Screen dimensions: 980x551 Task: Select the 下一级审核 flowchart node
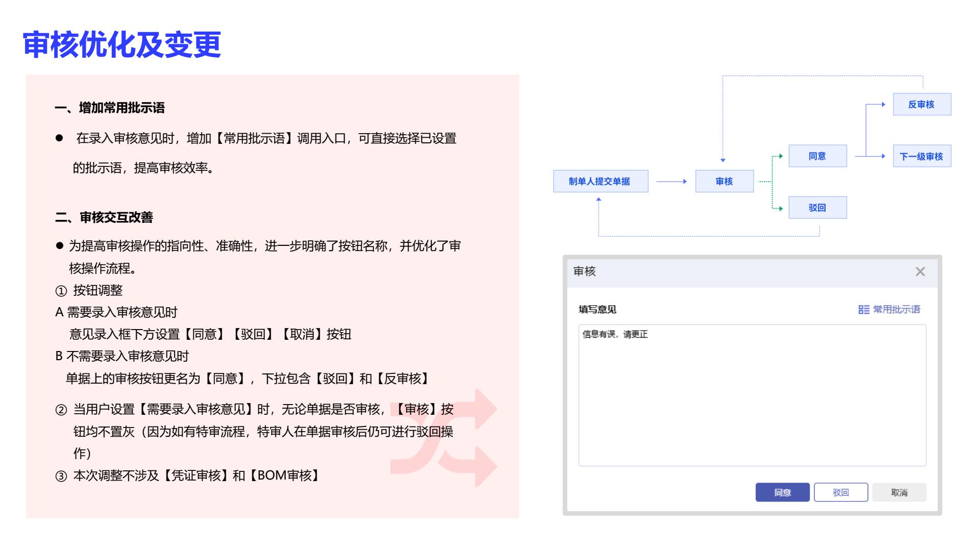click(x=921, y=156)
